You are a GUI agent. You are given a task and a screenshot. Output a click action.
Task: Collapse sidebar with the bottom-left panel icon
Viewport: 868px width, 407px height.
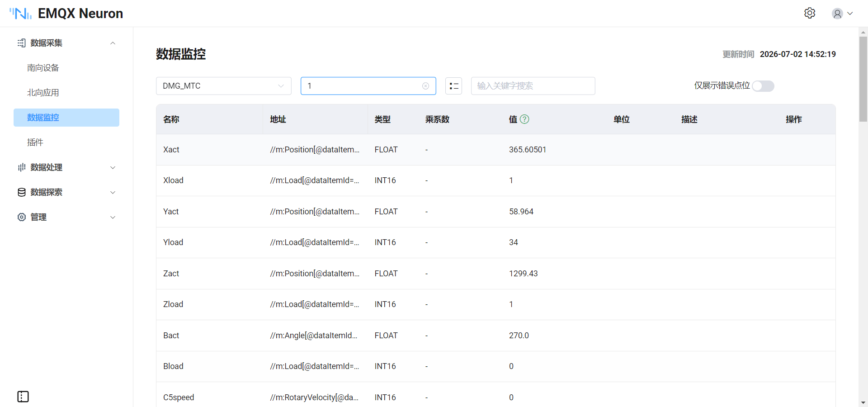click(23, 397)
